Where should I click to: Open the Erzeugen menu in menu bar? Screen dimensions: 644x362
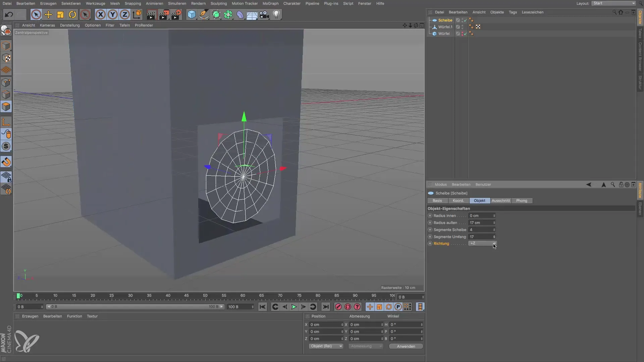click(x=48, y=3)
